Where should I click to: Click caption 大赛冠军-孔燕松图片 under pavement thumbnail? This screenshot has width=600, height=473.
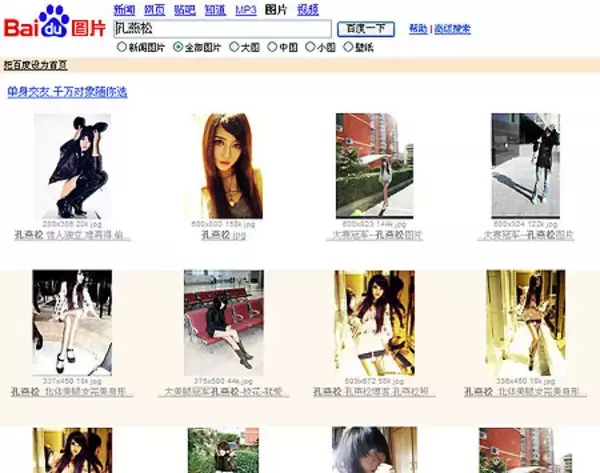528,235
